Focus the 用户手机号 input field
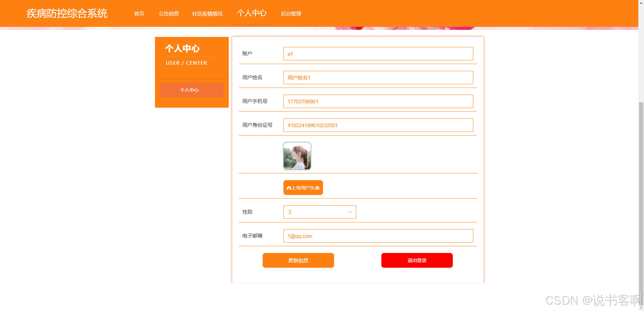This screenshot has width=644, height=311. (378, 101)
